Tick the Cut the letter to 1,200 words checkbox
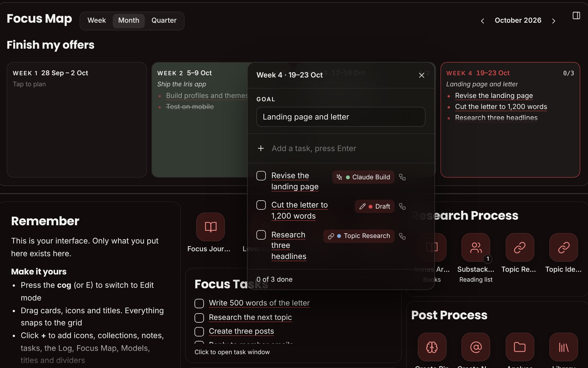Screen dimensions: 588x368 (x=261, y=205)
